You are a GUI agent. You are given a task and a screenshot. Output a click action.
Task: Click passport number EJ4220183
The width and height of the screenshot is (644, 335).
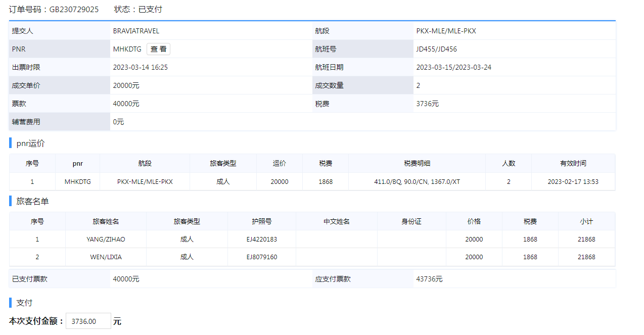pyautogui.click(x=261, y=239)
